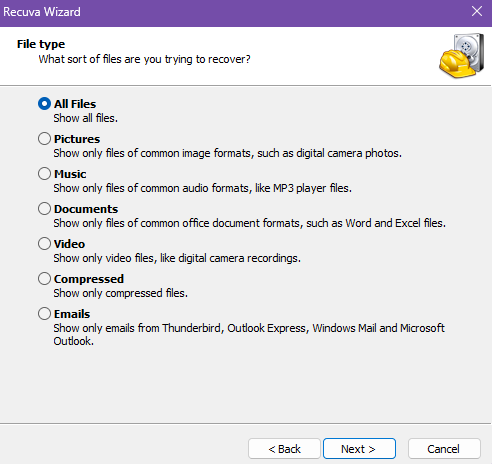492x464 pixels.
Task: Close the Recuva Wizard window
Action: coord(477,11)
